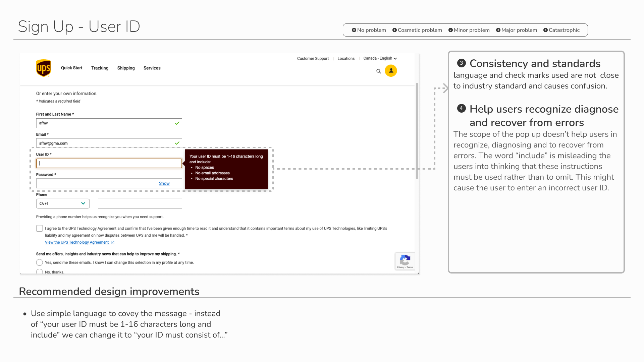Open the yellow user profile icon
This screenshot has height=362, width=644.
coord(391,71)
